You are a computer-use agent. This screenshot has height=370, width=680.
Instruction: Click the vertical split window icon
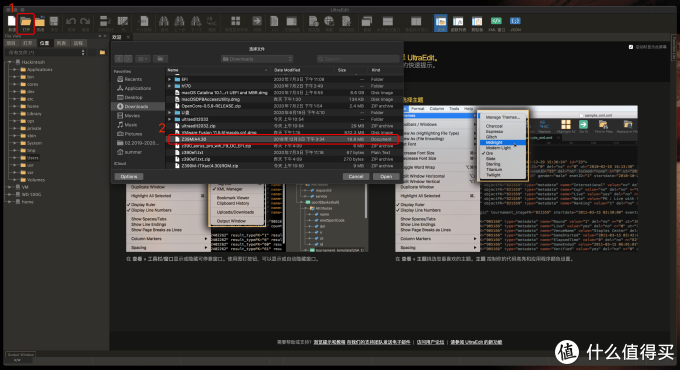[x=416, y=21]
